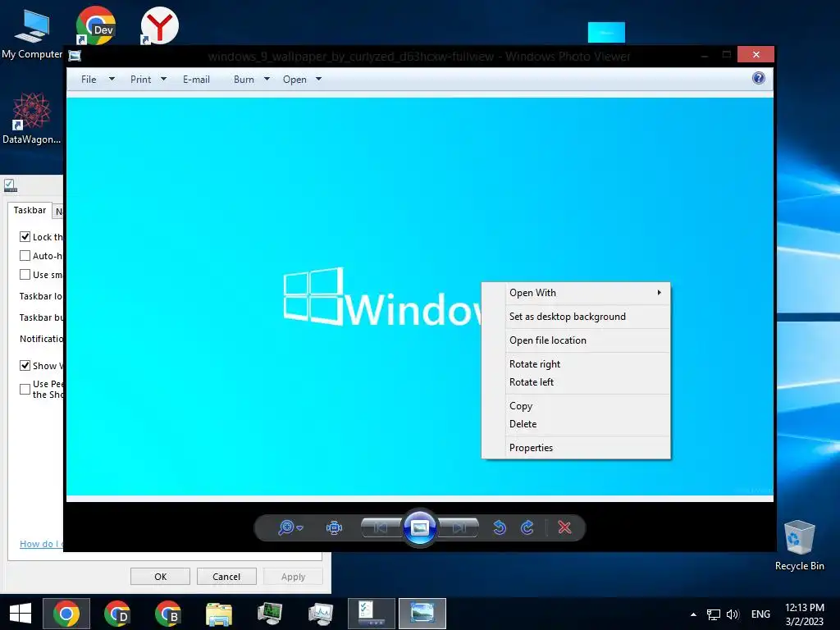Choose Rotate right in context menu
This screenshot has height=630, width=840.
576,363
